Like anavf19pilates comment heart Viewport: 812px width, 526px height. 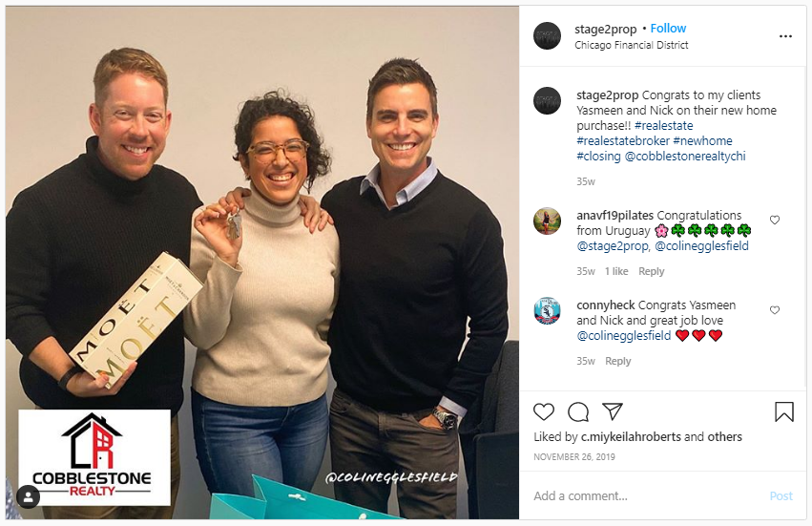775,220
